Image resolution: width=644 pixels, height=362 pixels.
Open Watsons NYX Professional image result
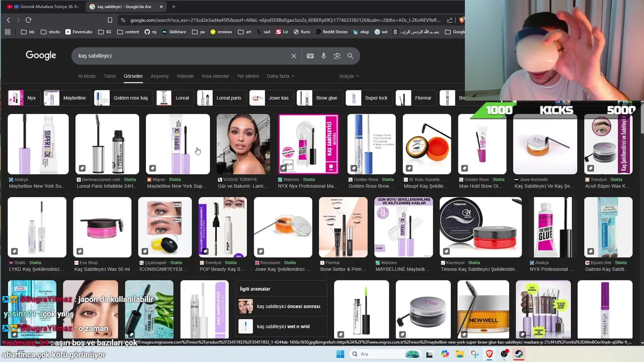click(x=308, y=144)
